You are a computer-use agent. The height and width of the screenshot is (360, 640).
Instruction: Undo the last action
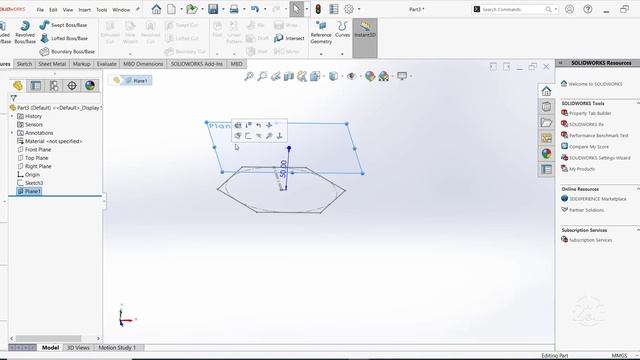[x=255, y=9]
